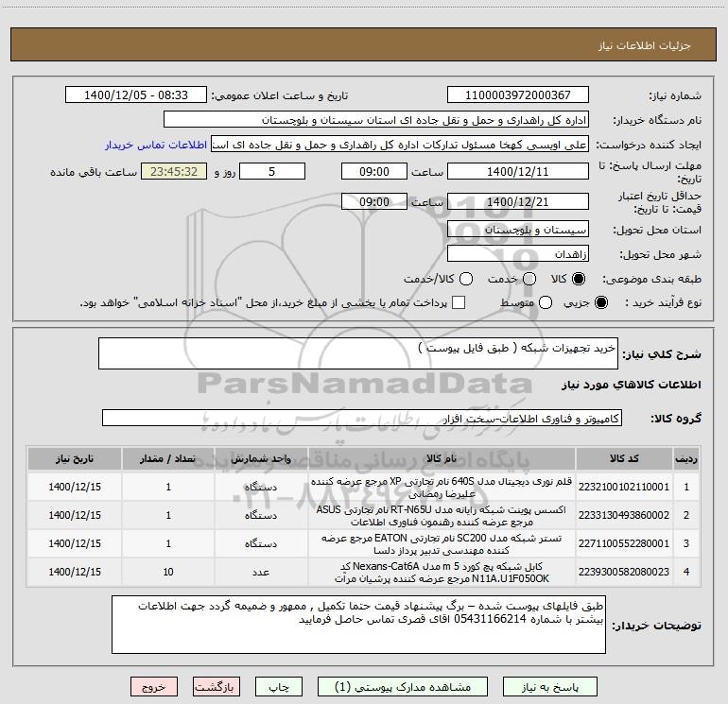Click the استان محل تحویل field
Image resolution: width=728 pixels, height=704 pixels.
pyautogui.click(x=518, y=230)
